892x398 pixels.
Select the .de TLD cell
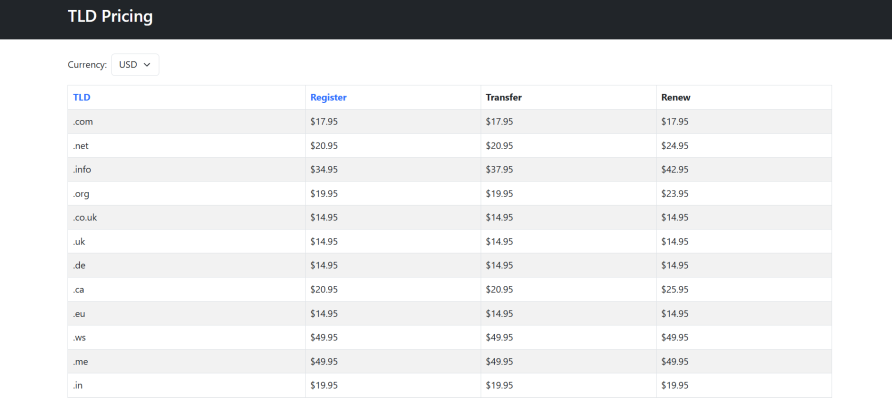187,266
